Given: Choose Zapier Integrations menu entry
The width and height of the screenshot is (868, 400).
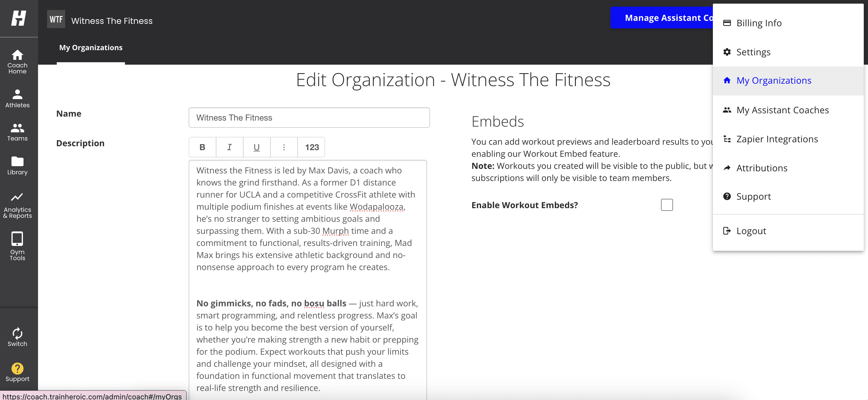Looking at the screenshot, I should (x=777, y=139).
